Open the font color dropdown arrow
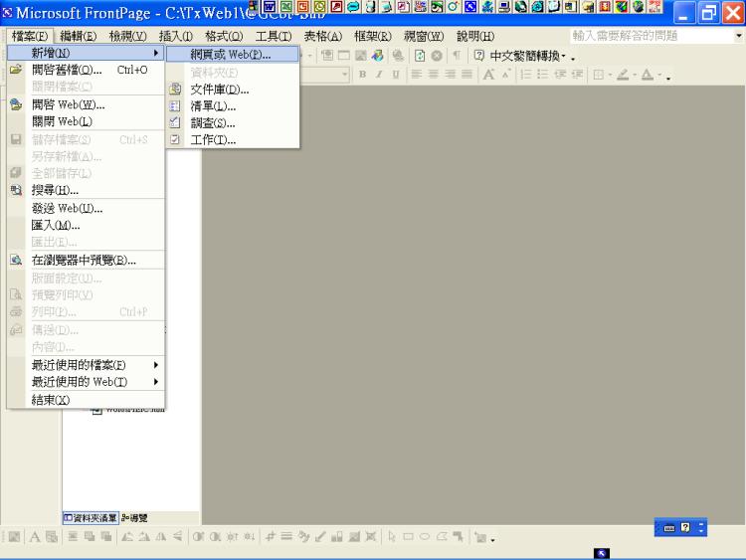Image resolution: width=746 pixels, height=560 pixels. 658,76
